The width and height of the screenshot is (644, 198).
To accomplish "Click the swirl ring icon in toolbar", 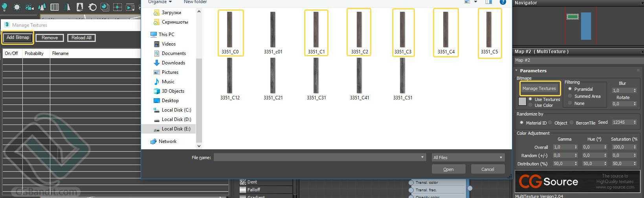I will click(x=92, y=7).
